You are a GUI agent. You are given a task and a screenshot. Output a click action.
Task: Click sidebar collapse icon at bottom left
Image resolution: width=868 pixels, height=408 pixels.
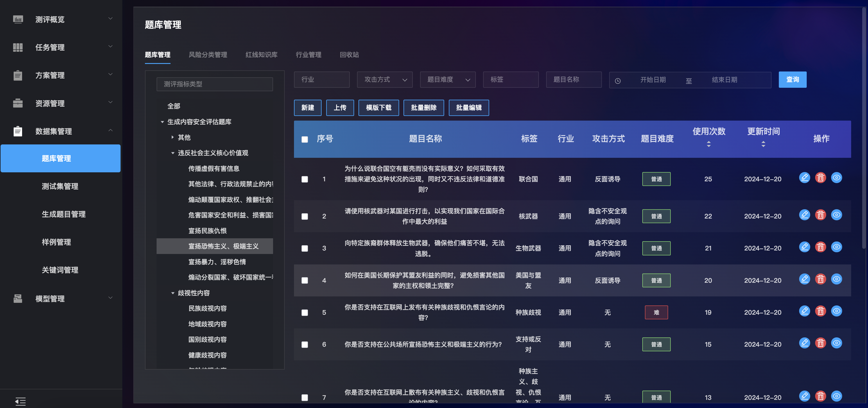click(20, 401)
